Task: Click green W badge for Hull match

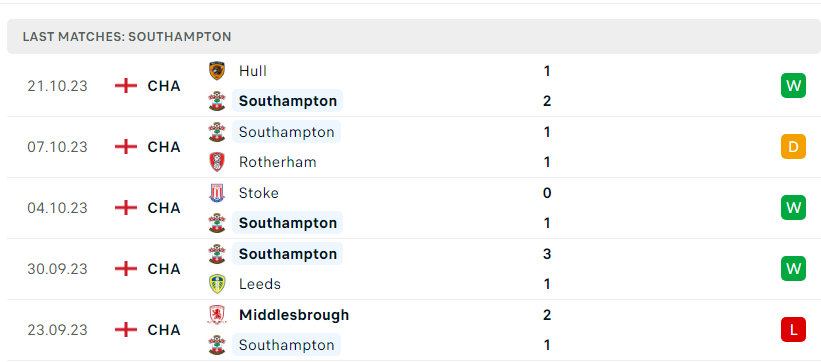Action: [793, 85]
